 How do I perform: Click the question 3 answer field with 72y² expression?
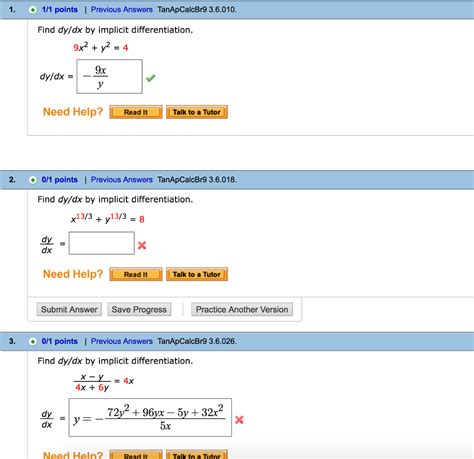150,417
